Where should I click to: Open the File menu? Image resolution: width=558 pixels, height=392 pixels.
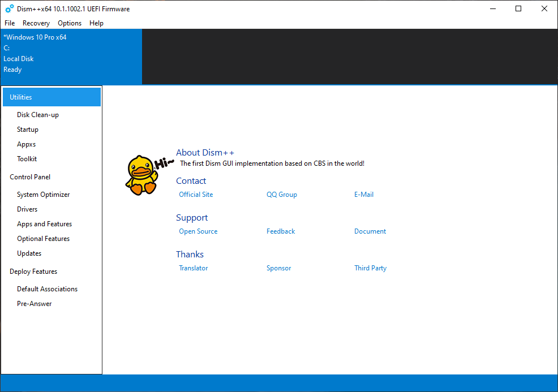10,23
